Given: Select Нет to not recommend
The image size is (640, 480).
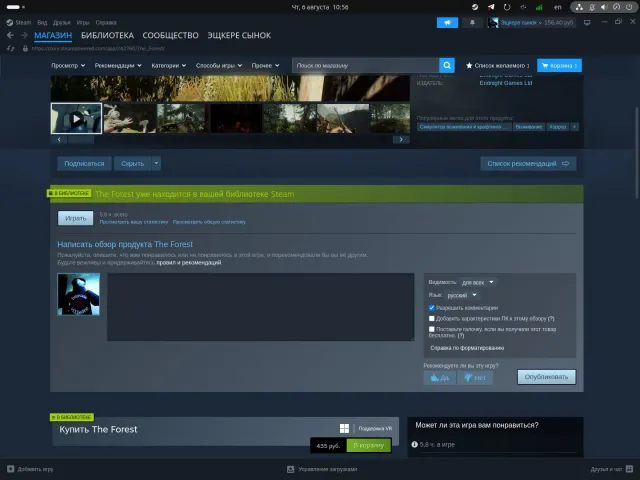Looking at the screenshot, I should [475, 378].
